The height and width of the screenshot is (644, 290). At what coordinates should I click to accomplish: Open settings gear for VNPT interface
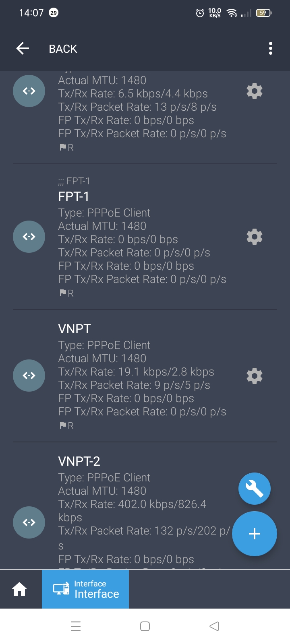click(x=254, y=376)
